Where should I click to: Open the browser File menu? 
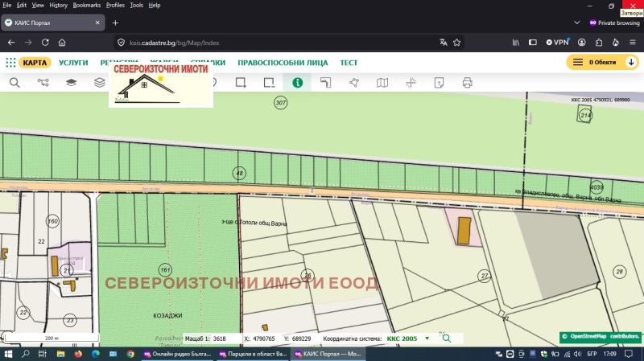(x=7, y=6)
